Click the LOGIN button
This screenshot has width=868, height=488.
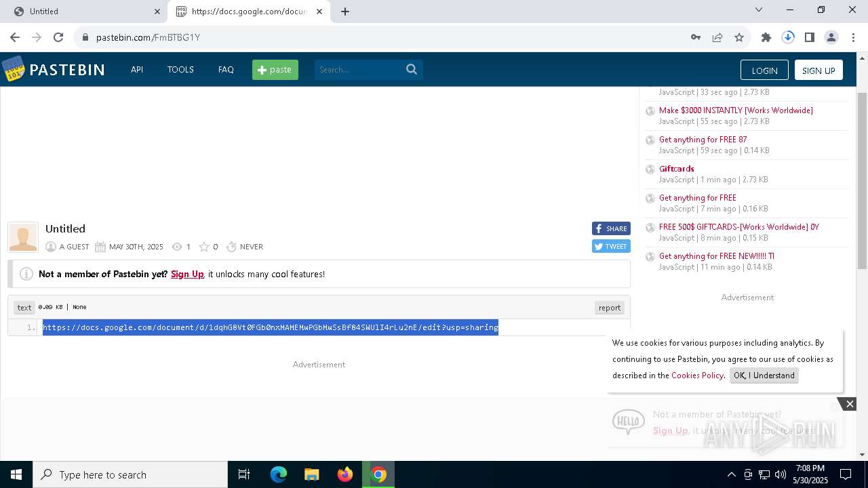[x=764, y=70]
